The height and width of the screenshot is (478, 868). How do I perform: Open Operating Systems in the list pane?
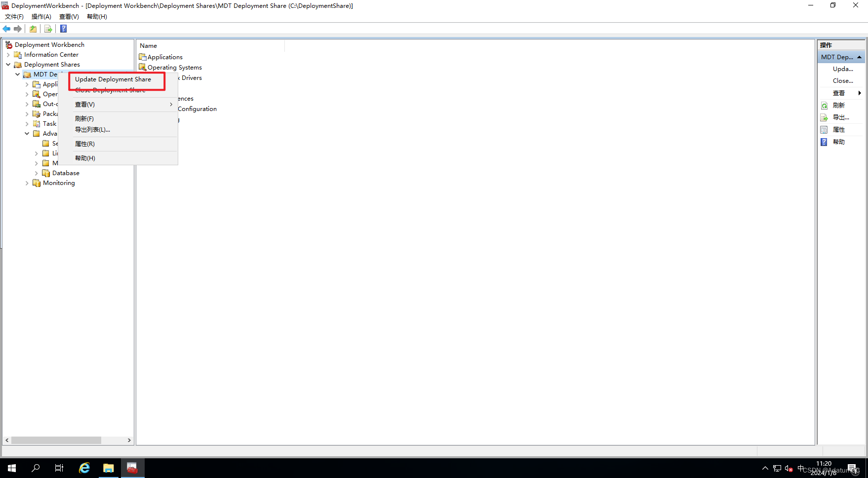click(x=174, y=68)
